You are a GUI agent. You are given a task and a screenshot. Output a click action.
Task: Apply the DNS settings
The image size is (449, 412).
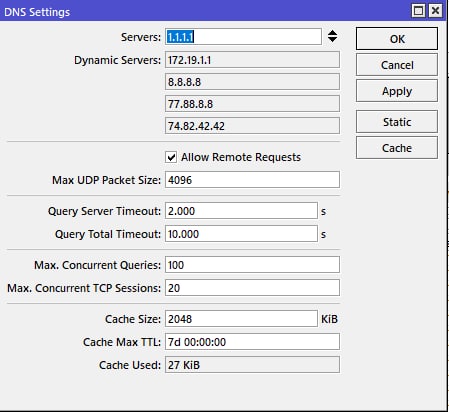(x=397, y=91)
